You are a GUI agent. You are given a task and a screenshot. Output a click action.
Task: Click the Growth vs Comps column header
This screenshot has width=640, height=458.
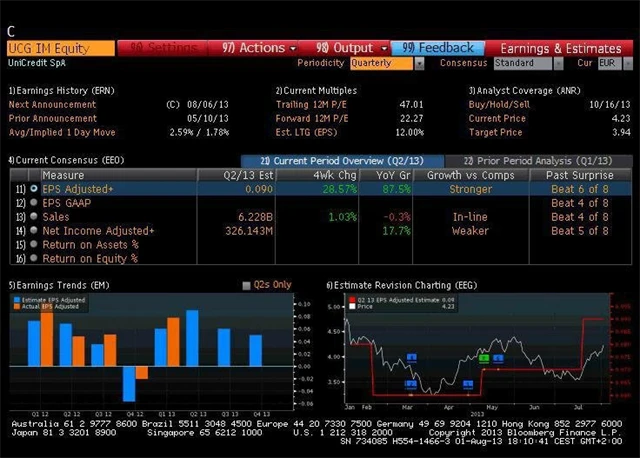(471, 175)
